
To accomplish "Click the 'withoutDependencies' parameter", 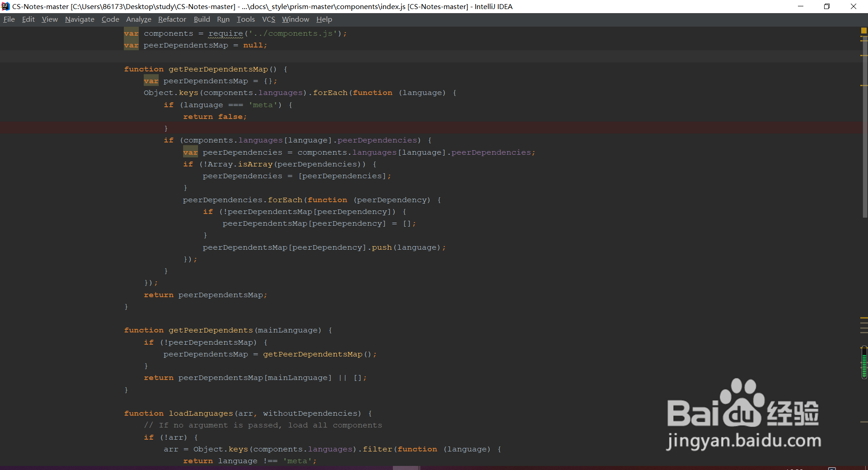I will [x=310, y=413].
